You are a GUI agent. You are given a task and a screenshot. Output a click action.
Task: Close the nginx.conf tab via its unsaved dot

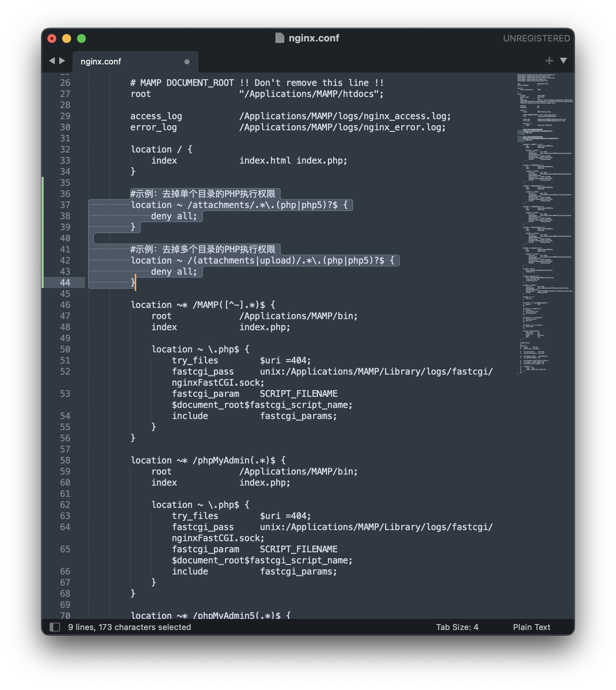(x=187, y=62)
